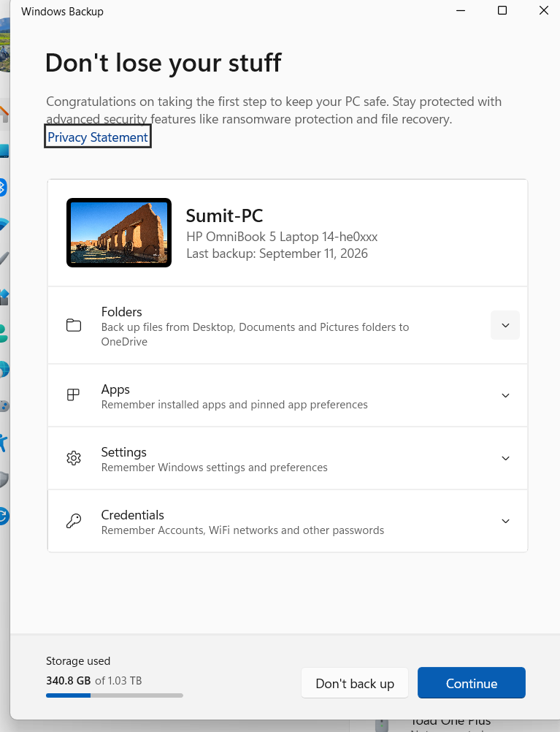Select the Sumit-PC device name
This screenshot has width=560, height=732.
(224, 216)
